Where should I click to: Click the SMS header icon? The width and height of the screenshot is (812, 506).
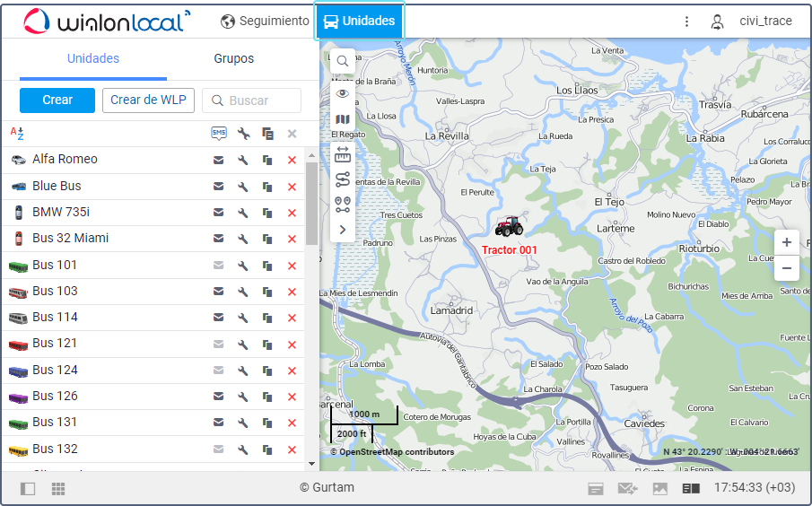tap(219, 134)
